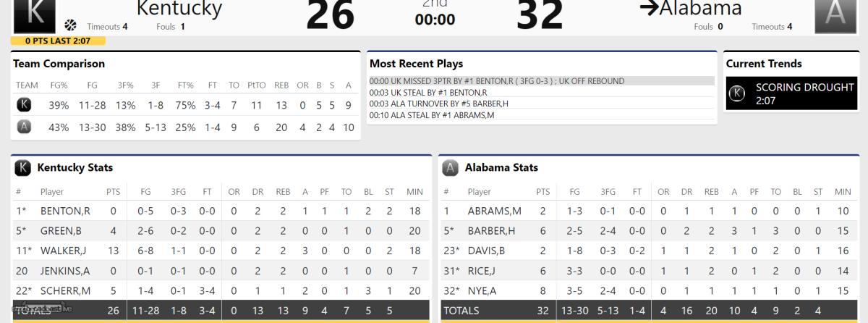
Task: Open the ALA steal by ABRAMS play
Action: 432,114
